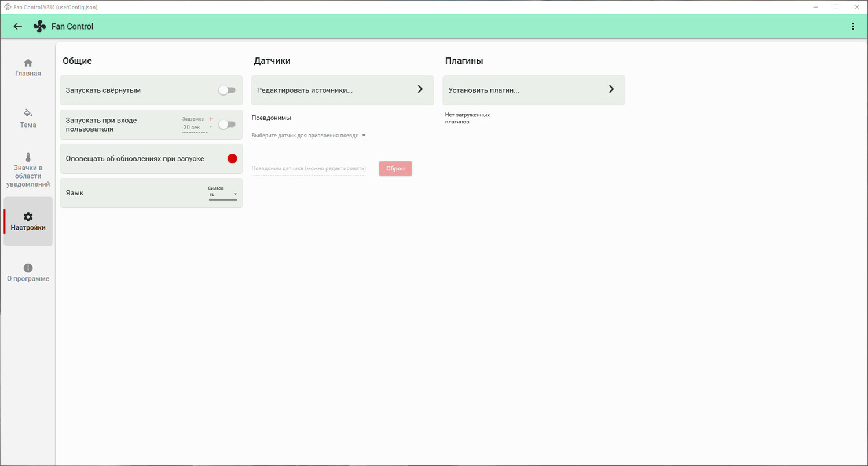Open the Язык language dropdown
This screenshot has height=466, width=868.
pos(223,194)
